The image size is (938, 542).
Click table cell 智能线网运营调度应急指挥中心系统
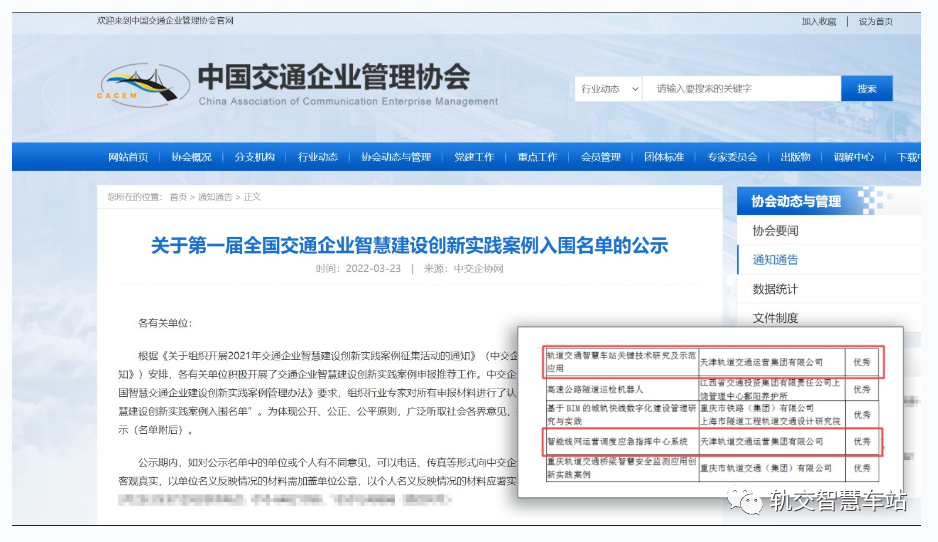617,441
